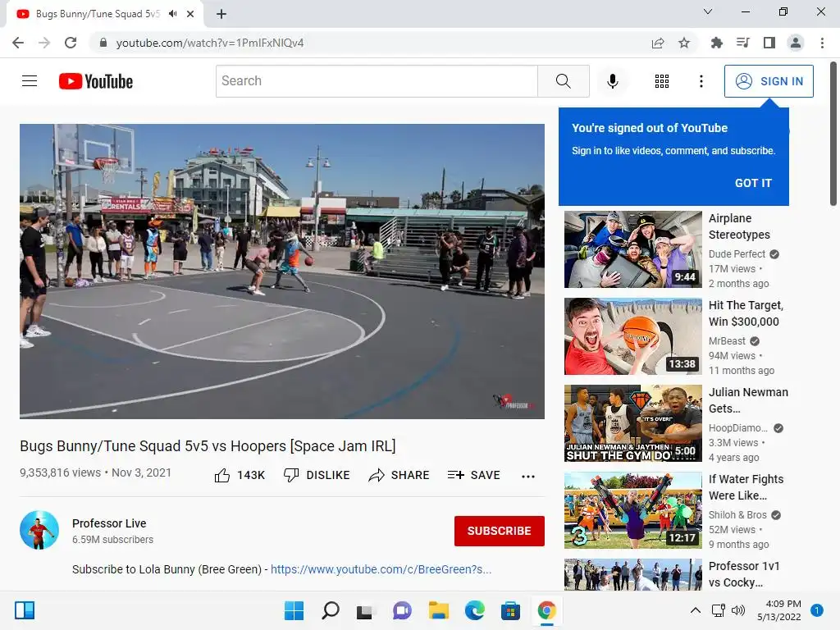The image size is (840, 630).
Task: Open File Explorer from taskbar
Action: coord(439,610)
